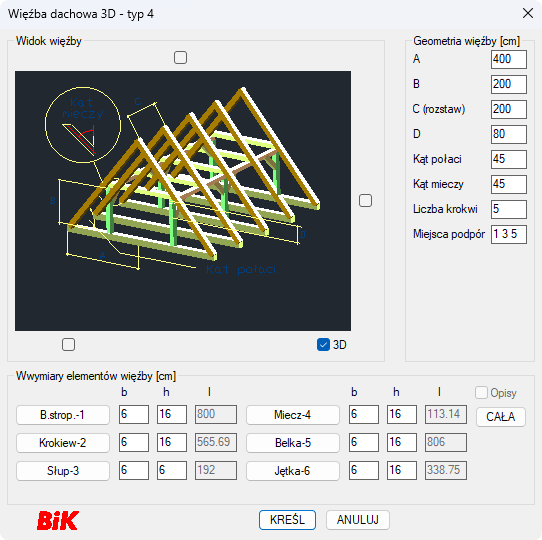Click the A dimension input field

tap(509, 59)
